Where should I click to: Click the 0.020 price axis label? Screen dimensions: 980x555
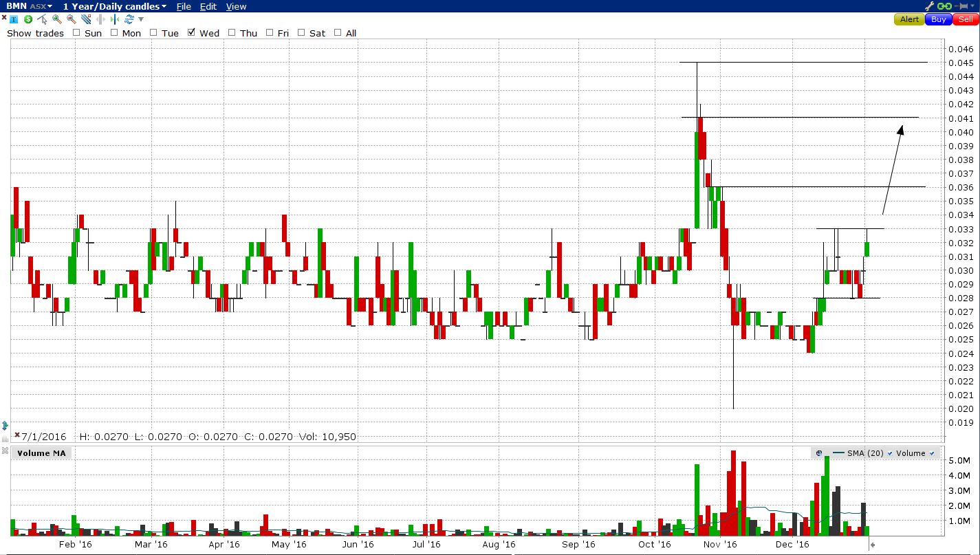tap(960, 409)
